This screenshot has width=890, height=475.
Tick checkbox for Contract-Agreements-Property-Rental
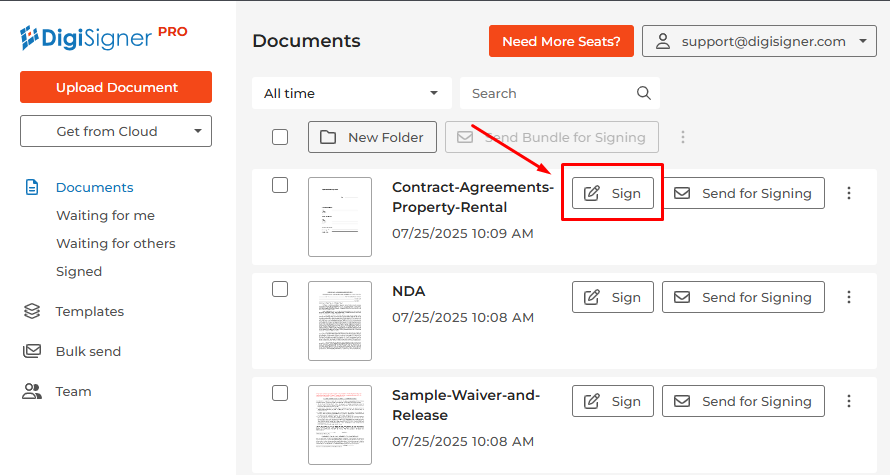click(280, 185)
